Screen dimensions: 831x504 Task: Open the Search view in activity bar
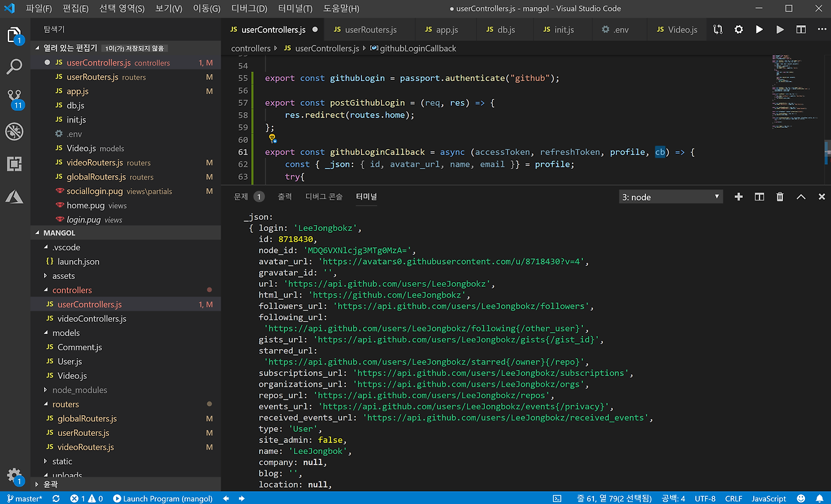point(14,66)
